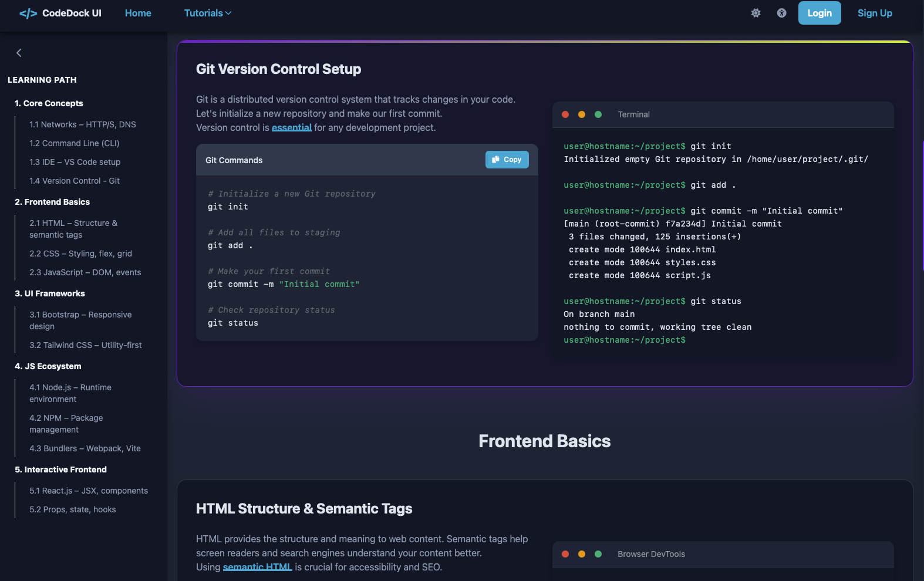Click the CodeDock UI logo icon
This screenshot has width=924, height=581.
[x=28, y=13]
